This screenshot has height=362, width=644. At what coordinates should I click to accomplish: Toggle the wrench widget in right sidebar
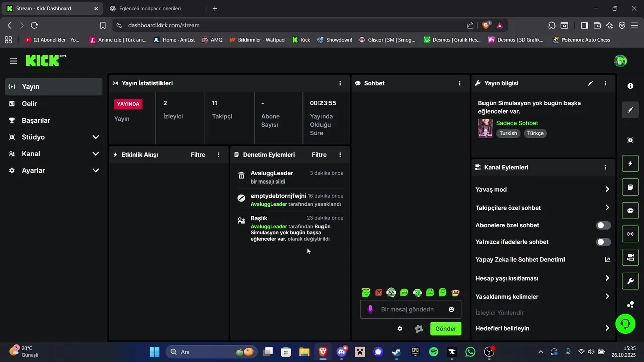coord(630,281)
